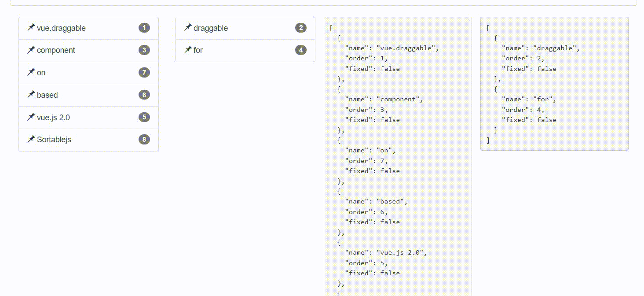Click the pin icon beside for
Image resolution: width=644 pixels, height=296 pixels.
[x=187, y=50]
